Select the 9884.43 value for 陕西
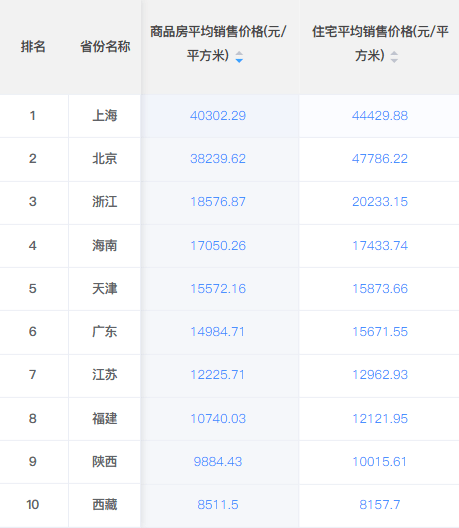The height and width of the screenshot is (528, 459). (218, 462)
